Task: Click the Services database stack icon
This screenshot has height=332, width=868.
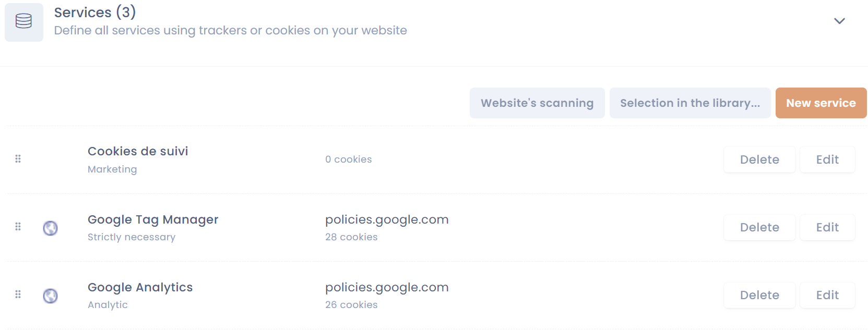Action: tap(23, 21)
